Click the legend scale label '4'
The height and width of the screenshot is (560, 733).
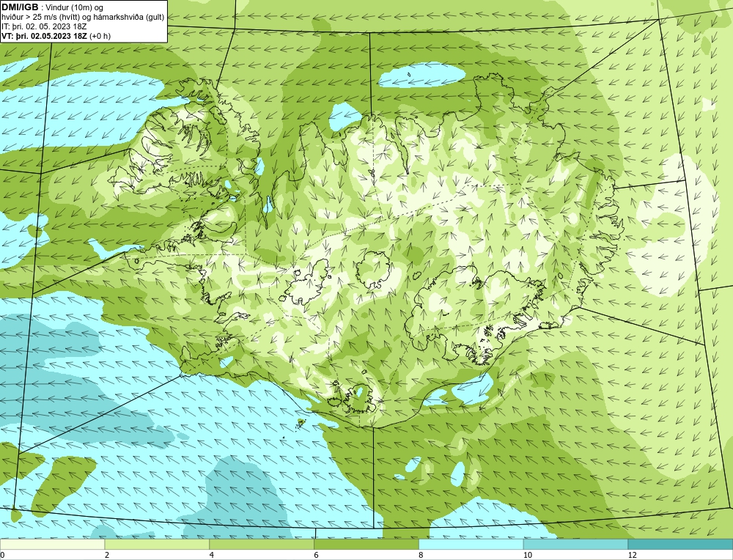click(x=212, y=555)
